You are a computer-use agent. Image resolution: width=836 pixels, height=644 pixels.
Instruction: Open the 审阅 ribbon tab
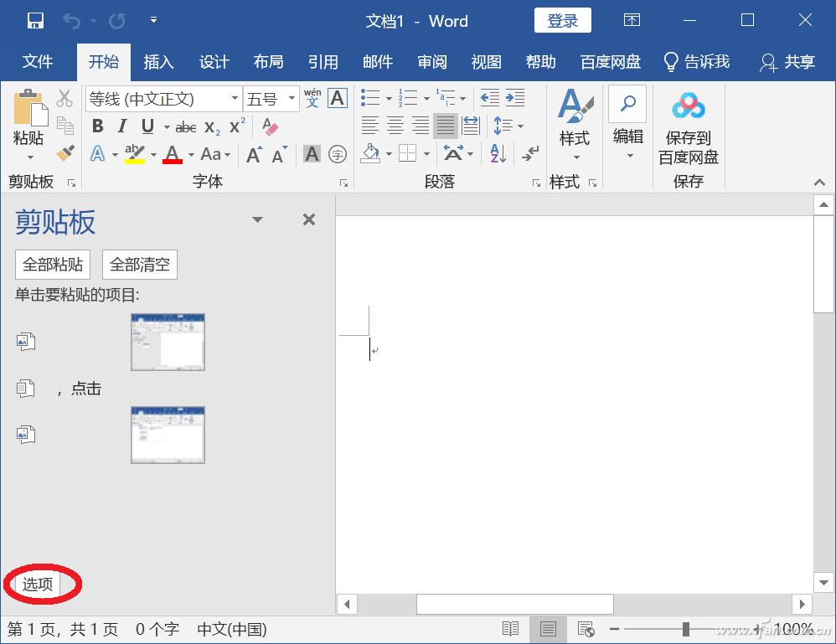click(431, 61)
